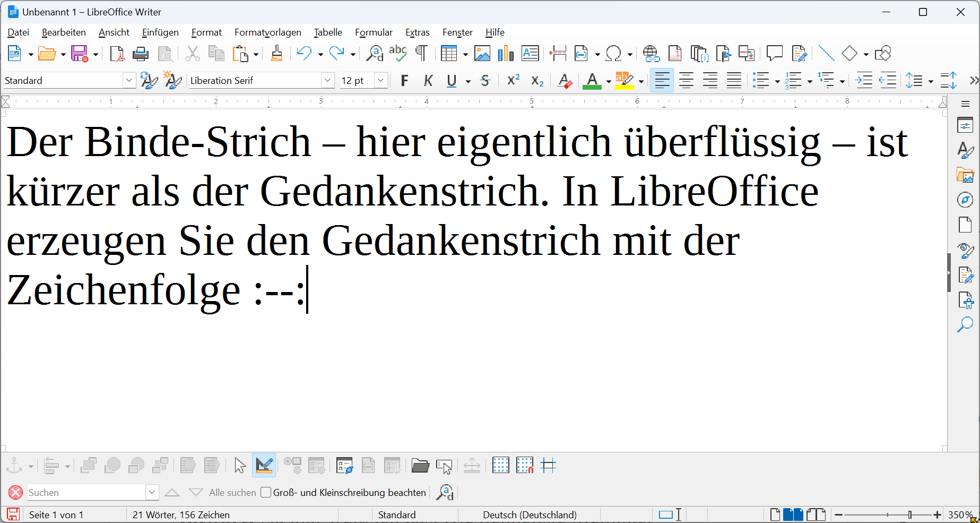Click the zoom in plus button
The height and width of the screenshot is (523, 980).
[937, 515]
